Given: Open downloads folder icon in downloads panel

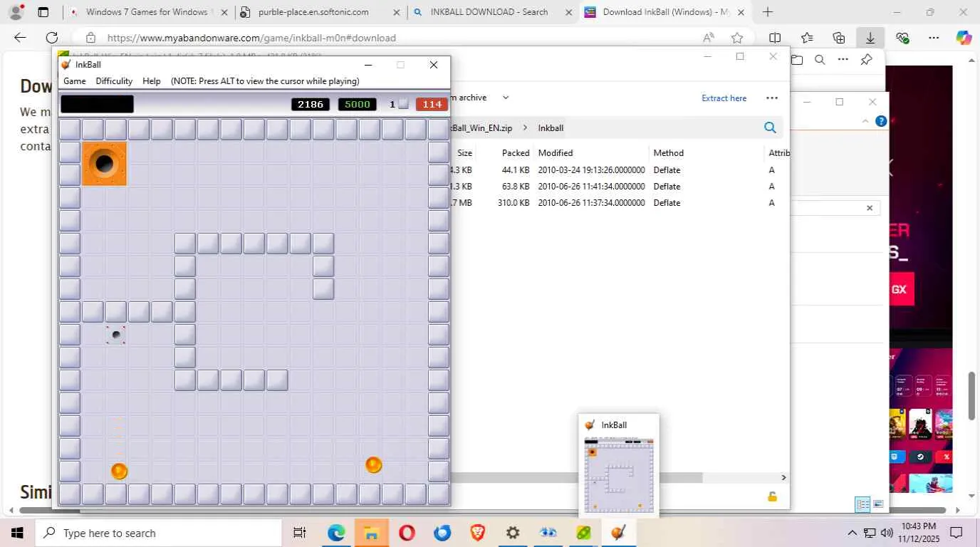Looking at the screenshot, I should click(797, 60).
